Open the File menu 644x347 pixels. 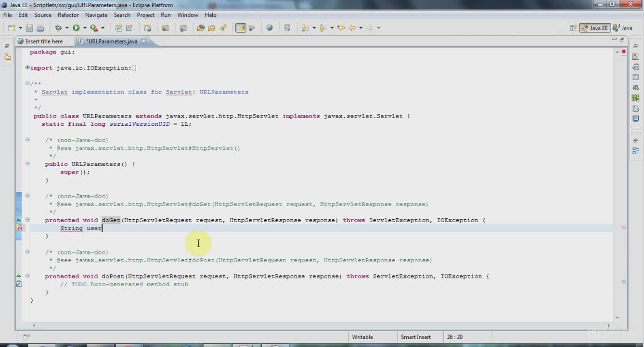8,15
